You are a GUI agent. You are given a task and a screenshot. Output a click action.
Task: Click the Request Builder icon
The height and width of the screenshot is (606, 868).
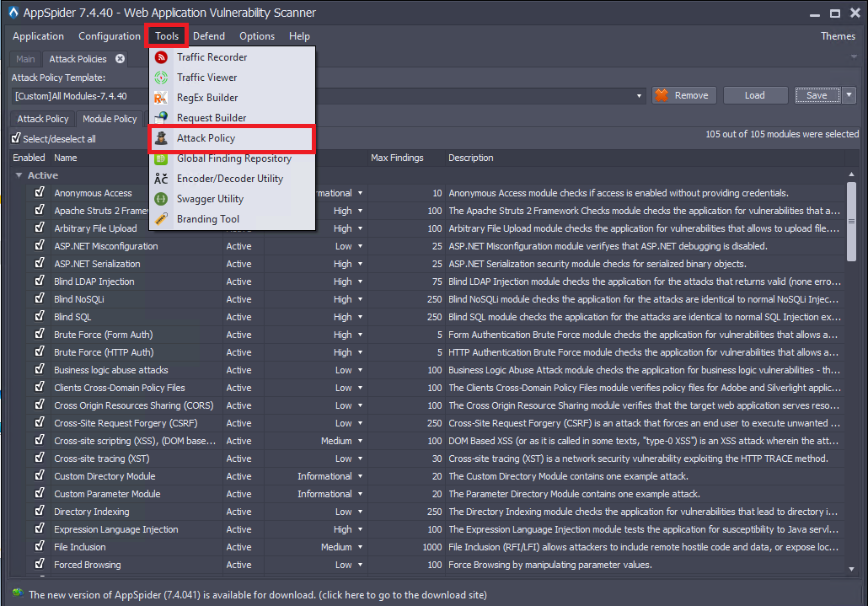coord(161,118)
